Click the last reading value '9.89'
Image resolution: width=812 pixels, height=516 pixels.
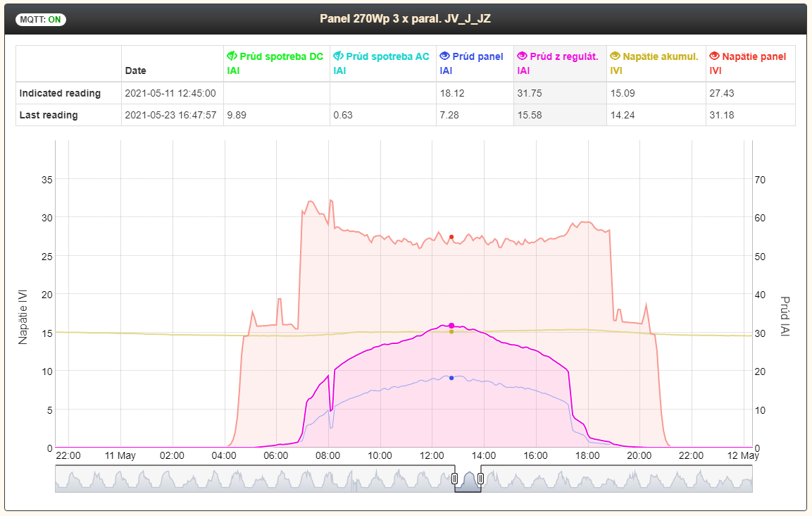click(237, 115)
